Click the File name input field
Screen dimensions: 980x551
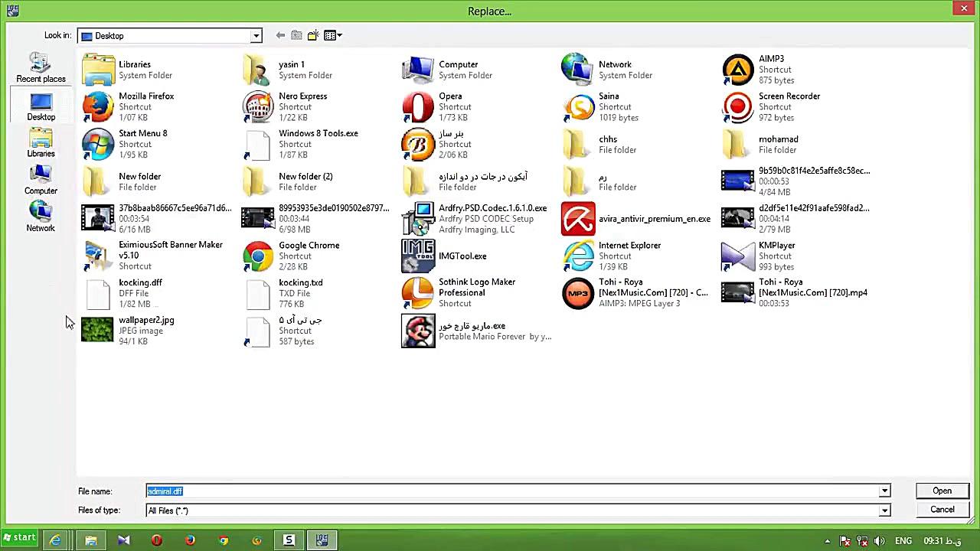512,491
